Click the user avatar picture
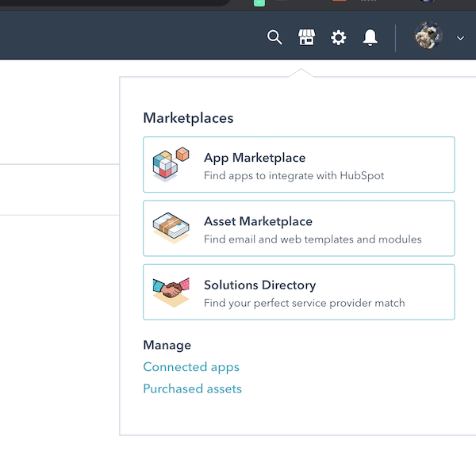Screen dimensions: 476x463 (x=428, y=36)
